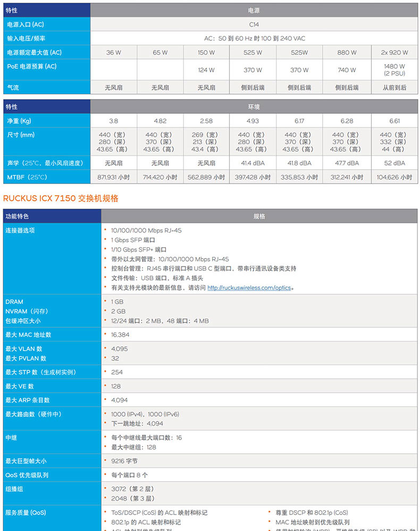Viewport: 420px width, 531px height.
Task: Click the 3.8 weight cell
Action: (x=113, y=121)
